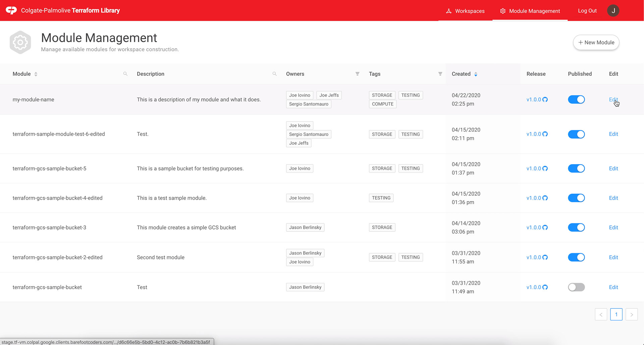
Task: Select page 1 in pagination
Action: click(616, 315)
